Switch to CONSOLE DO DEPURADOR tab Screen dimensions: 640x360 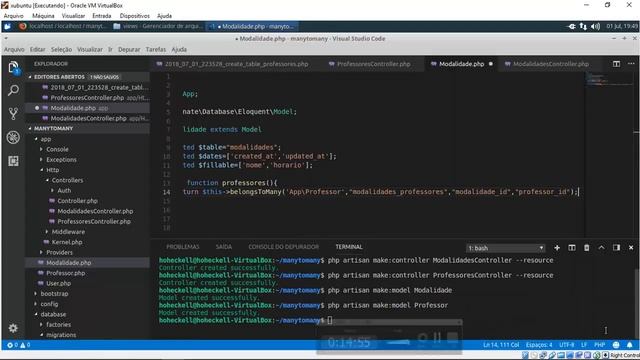(284, 247)
